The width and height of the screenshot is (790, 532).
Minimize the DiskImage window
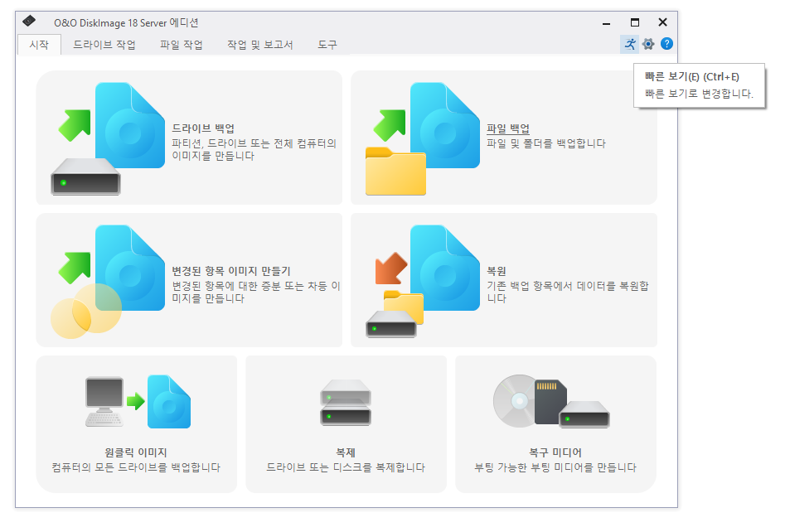click(x=607, y=22)
